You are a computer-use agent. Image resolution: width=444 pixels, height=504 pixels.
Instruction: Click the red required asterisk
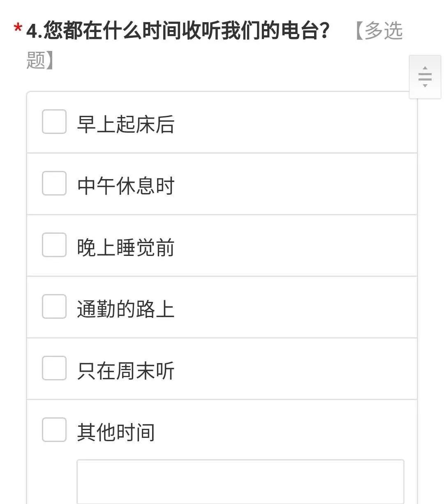[18, 29]
